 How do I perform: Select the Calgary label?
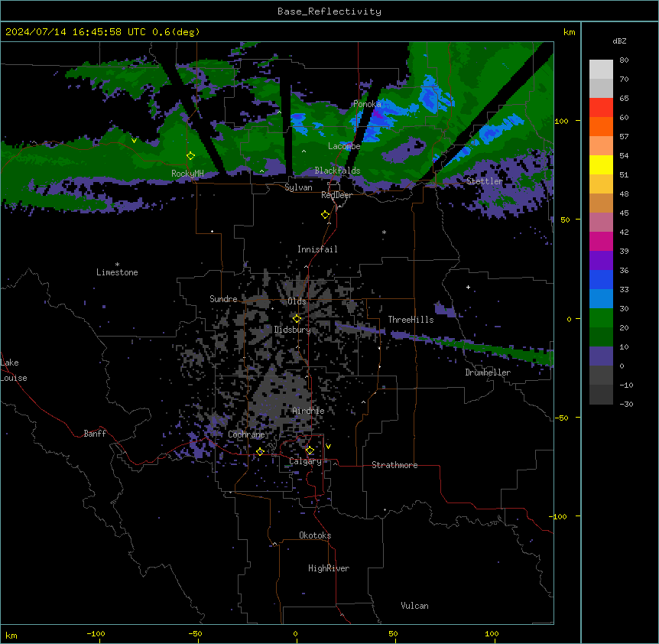tap(305, 461)
